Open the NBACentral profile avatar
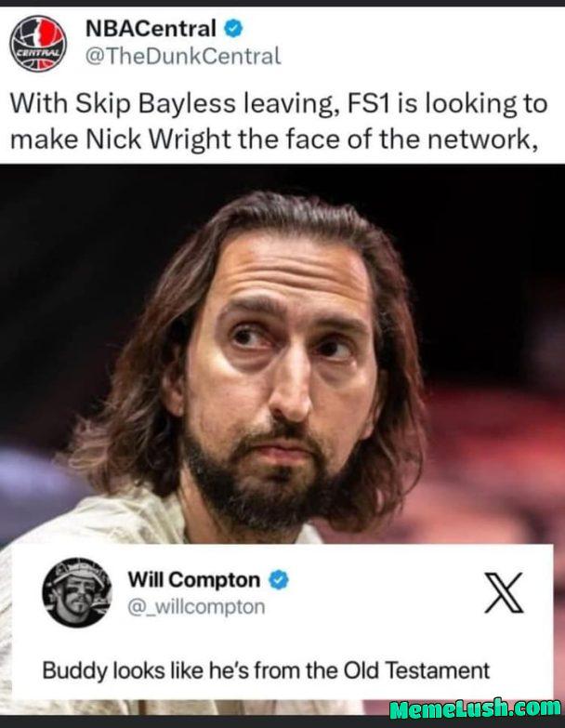Viewport: 565px width, 728px height. click(x=38, y=43)
